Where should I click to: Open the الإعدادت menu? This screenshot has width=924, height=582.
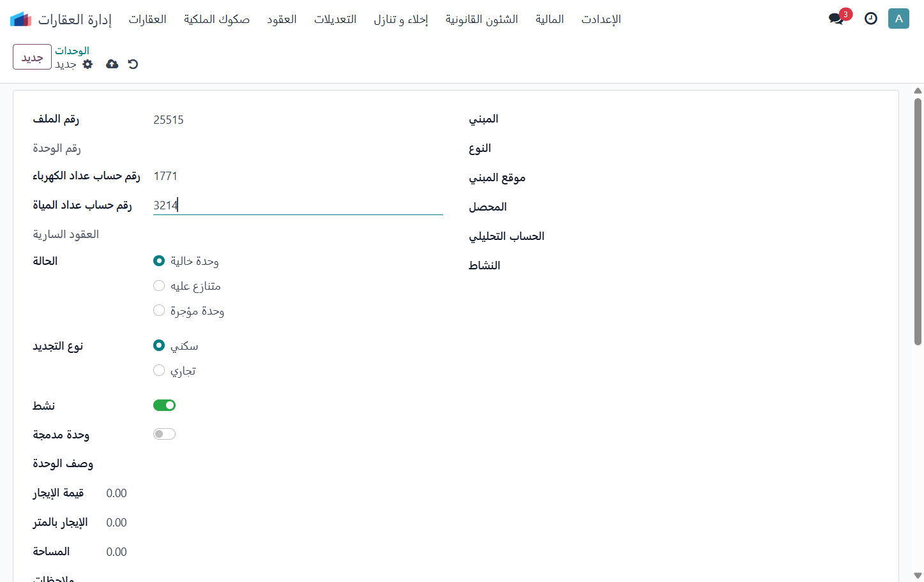pyautogui.click(x=601, y=19)
